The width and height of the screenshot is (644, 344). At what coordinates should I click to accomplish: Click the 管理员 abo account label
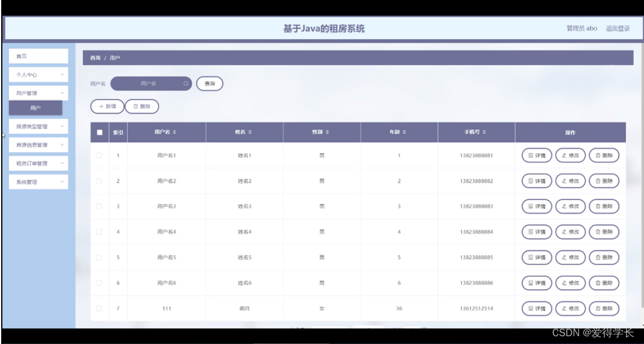click(x=582, y=28)
